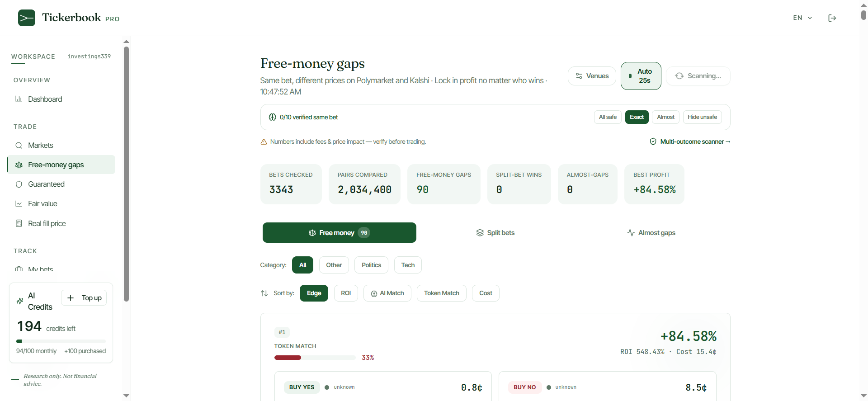Click the Free-money gaps 90 stat value
This screenshot has height=401, width=868.
423,190
